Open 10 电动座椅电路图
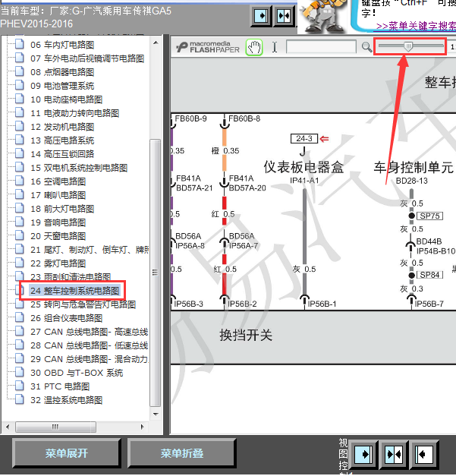This screenshot has height=476, width=456. 66,99
